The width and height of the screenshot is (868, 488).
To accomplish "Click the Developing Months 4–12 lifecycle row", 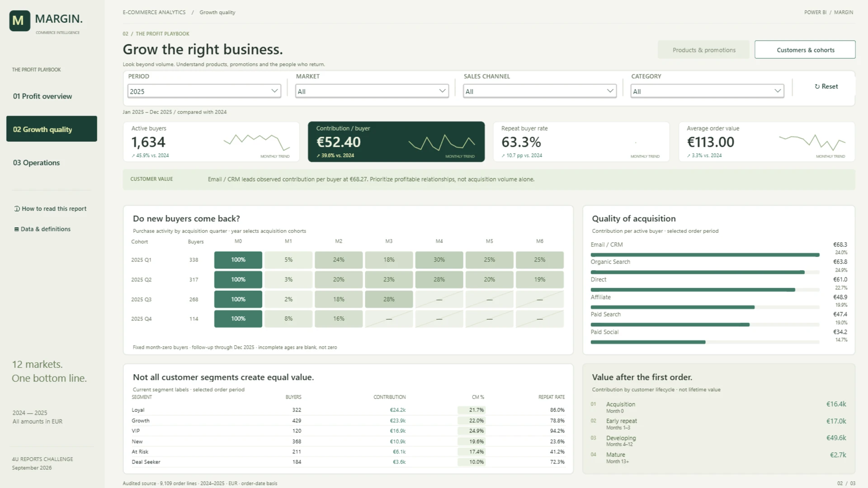I will 718,441.
